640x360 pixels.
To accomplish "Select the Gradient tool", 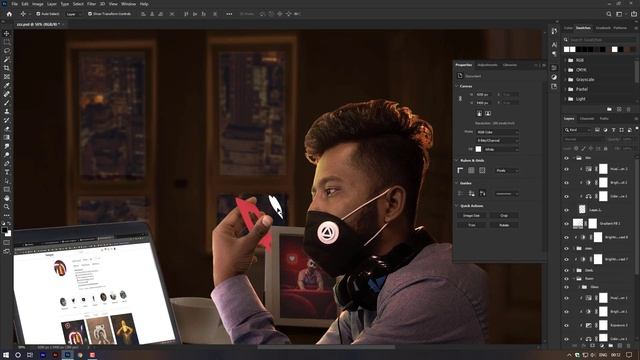I will [x=7, y=137].
